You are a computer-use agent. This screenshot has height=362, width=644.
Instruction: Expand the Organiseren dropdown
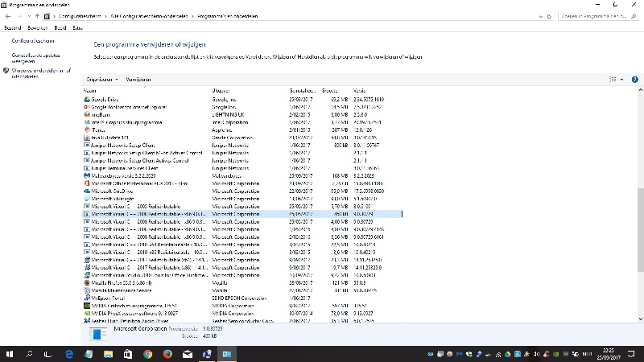(x=102, y=80)
